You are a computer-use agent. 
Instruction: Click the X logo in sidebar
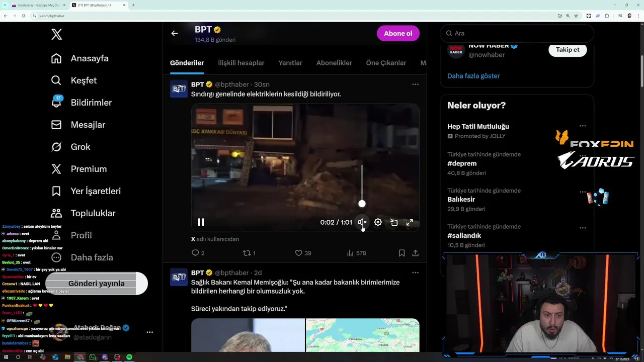click(56, 34)
